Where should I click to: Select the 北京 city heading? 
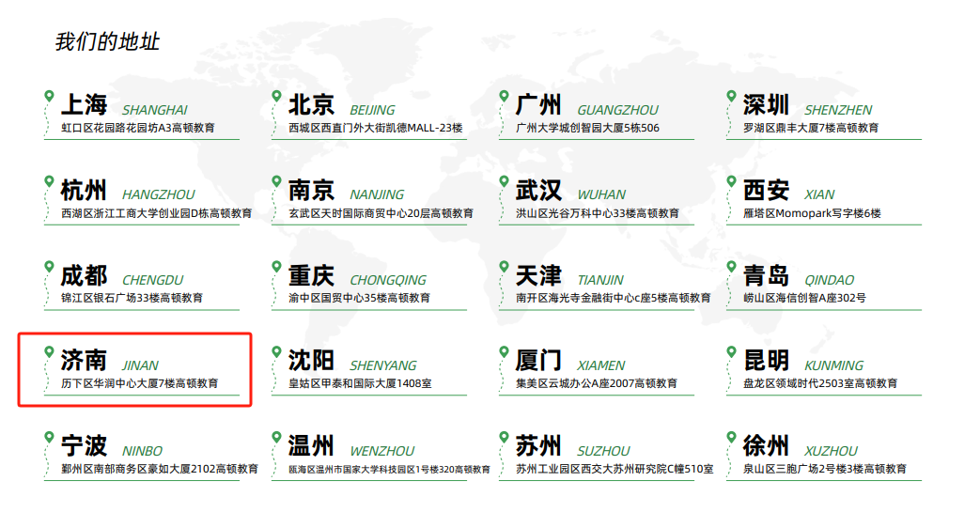click(x=311, y=104)
